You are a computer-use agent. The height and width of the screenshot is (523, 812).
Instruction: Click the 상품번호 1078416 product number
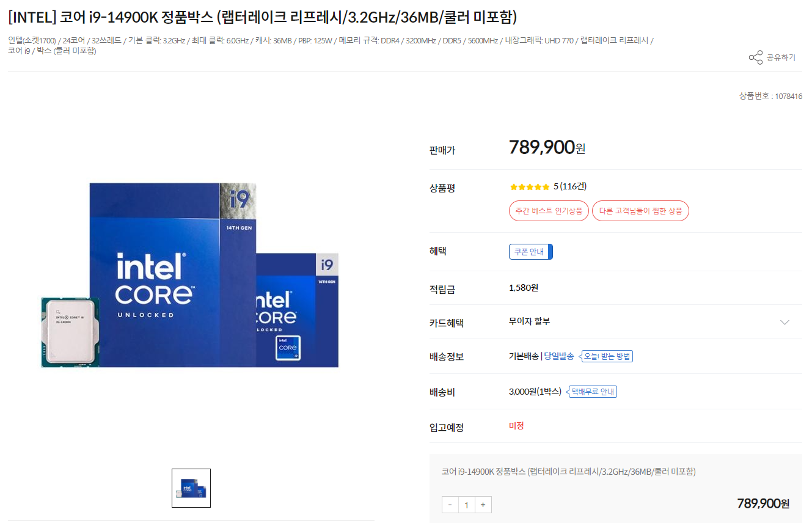point(770,96)
